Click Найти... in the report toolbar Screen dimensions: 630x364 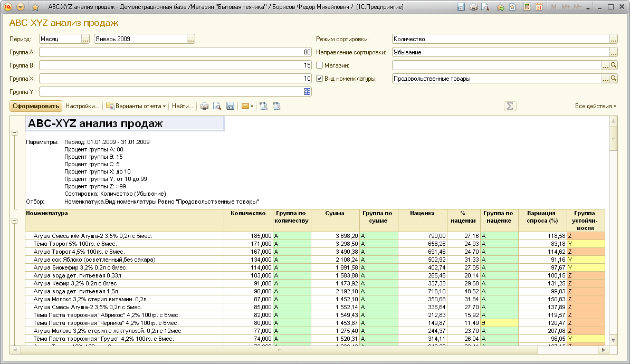[x=183, y=106]
